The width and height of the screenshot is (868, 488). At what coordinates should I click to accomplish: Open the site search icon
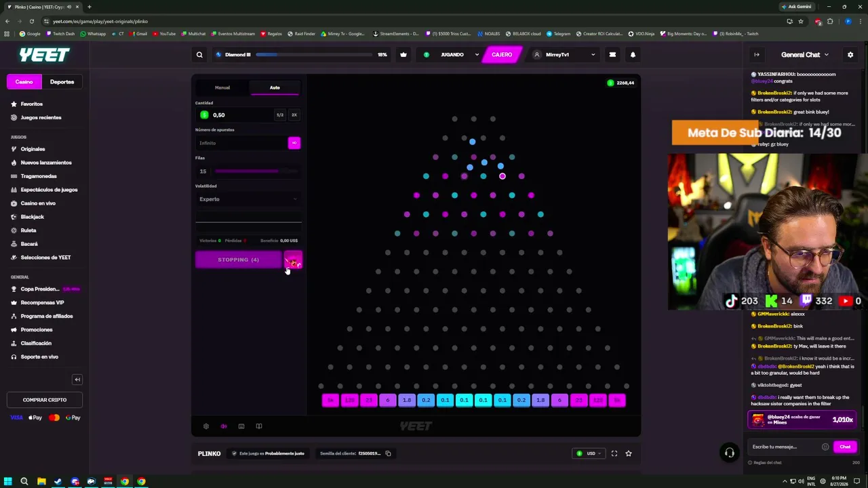tap(199, 55)
